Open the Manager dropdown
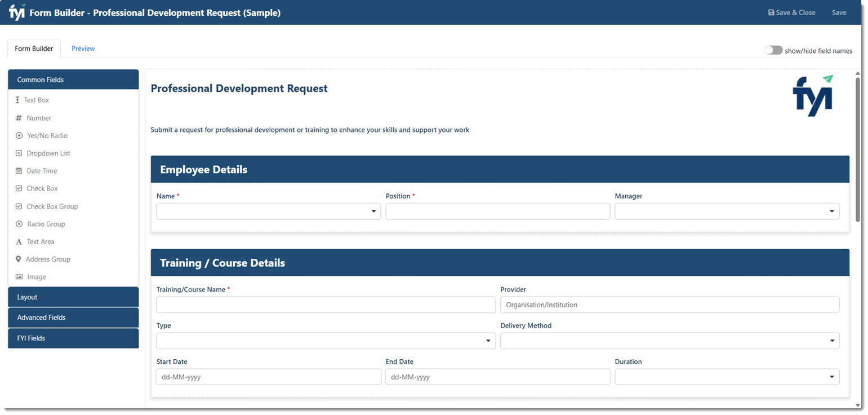 click(x=727, y=211)
